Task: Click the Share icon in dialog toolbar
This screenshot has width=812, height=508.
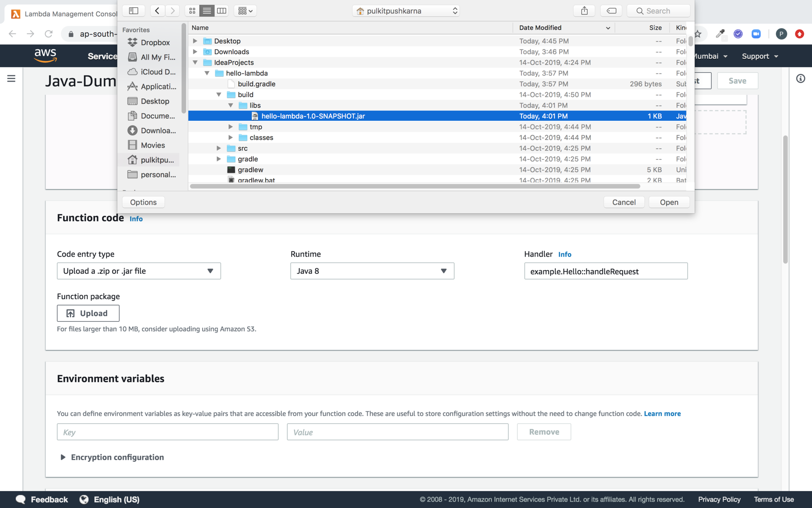Action: pyautogui.click(x=584, y=11)
